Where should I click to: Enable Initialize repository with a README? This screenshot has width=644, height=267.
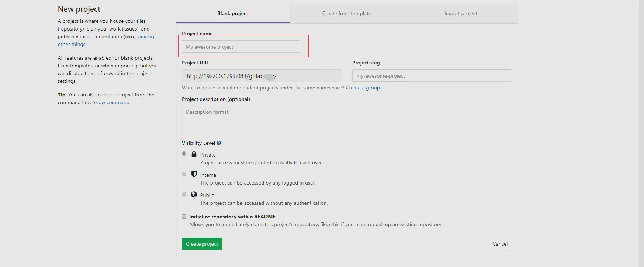click(x=184, y=217)
